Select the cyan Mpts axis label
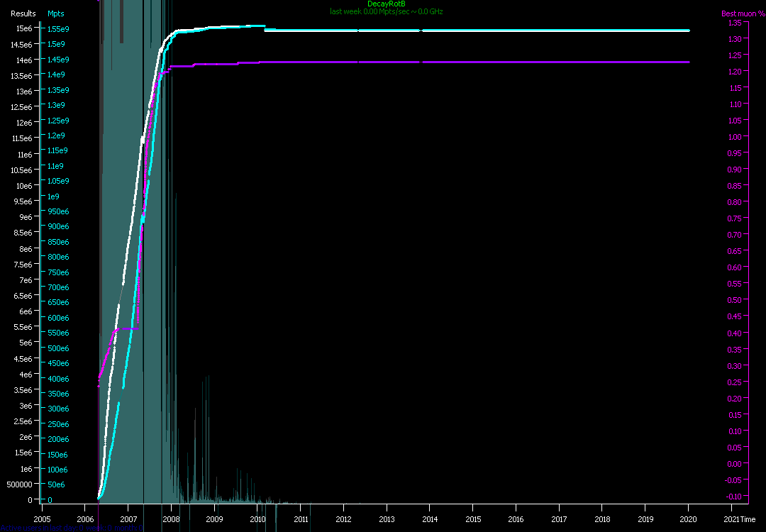The height and width of the screenshot is (532, 766). (55, 13)
